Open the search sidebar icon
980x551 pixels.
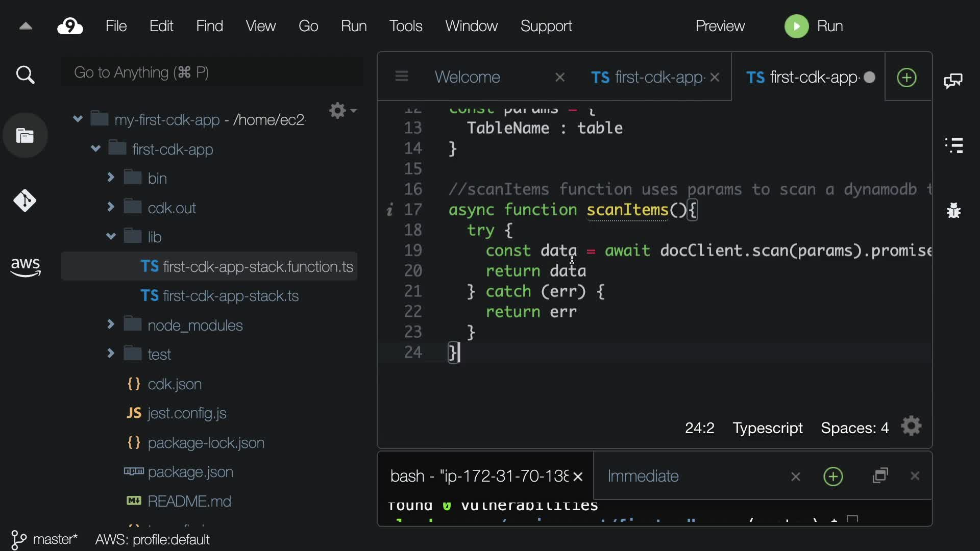coord(25,75)
